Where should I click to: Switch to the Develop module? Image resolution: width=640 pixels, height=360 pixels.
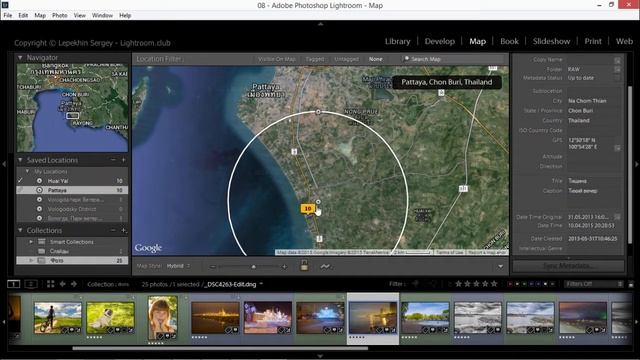point(440,41)
